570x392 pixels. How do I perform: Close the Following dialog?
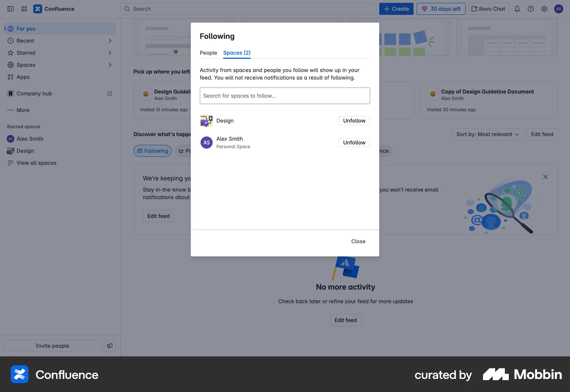(358, 241)
